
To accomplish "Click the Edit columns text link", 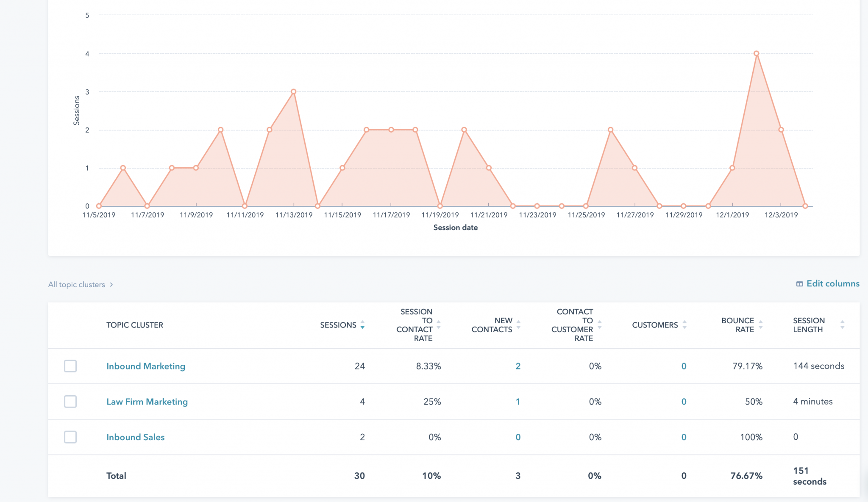I will [832, 283].
